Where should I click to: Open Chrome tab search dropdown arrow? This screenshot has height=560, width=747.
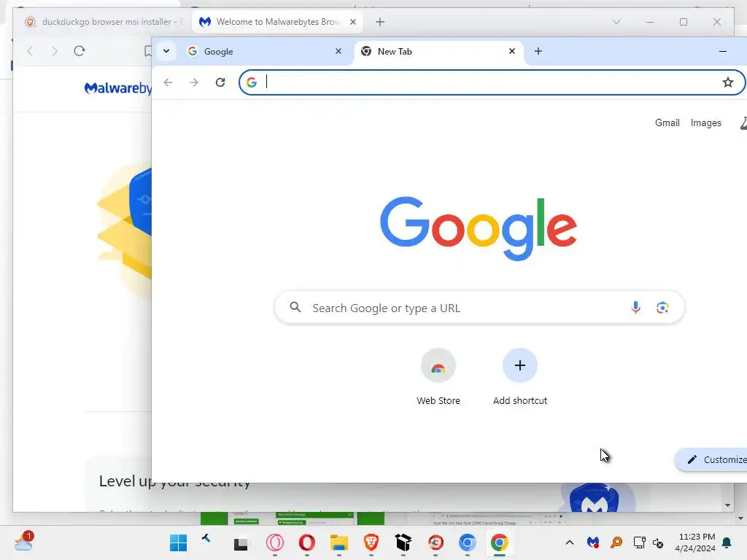[166, 51]
